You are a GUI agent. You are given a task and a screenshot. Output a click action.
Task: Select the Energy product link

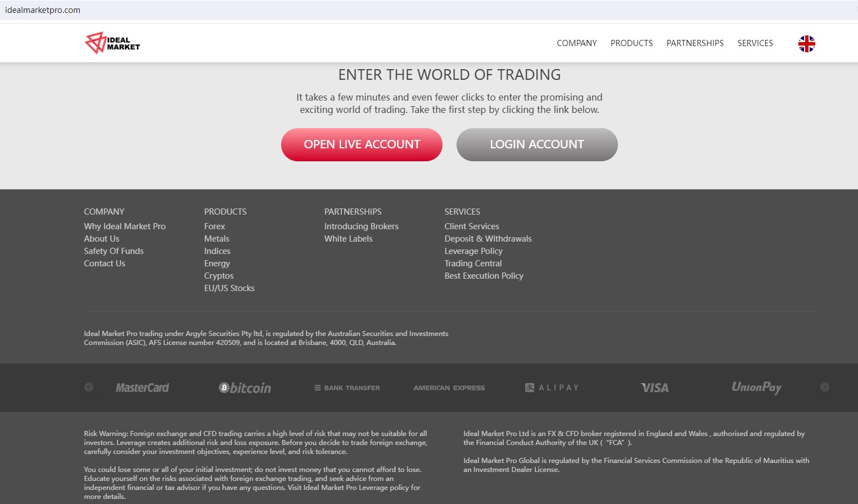(217, 264)
